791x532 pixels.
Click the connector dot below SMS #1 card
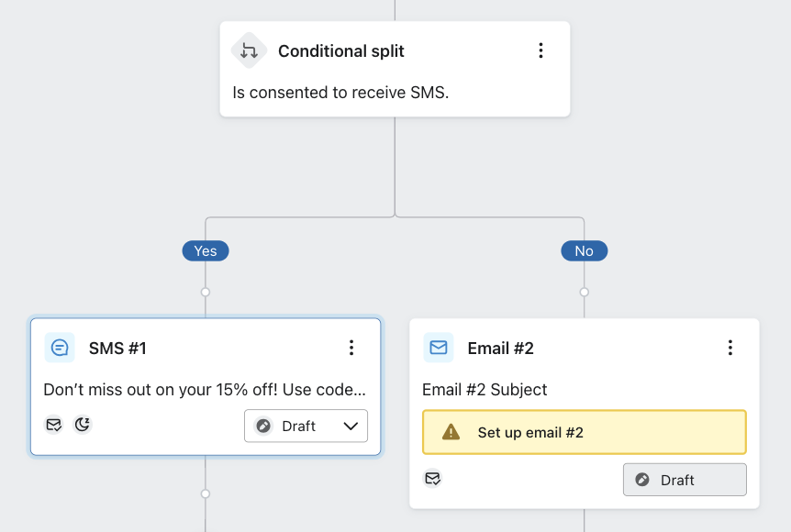click(x=205, y=493)
